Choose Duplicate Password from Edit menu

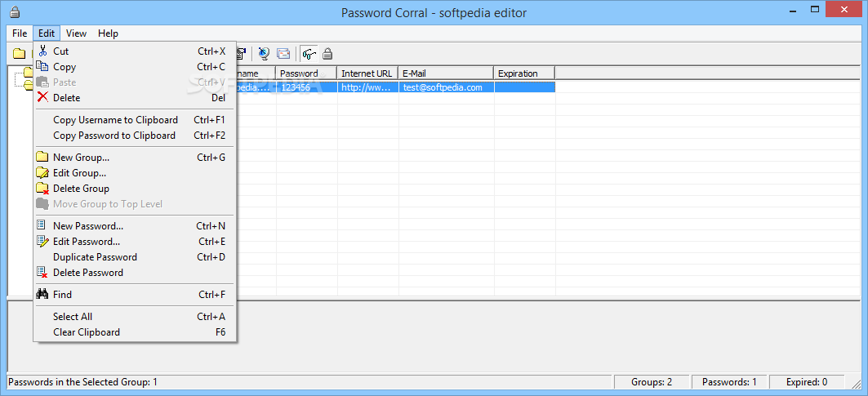click(x=135, y=257)
